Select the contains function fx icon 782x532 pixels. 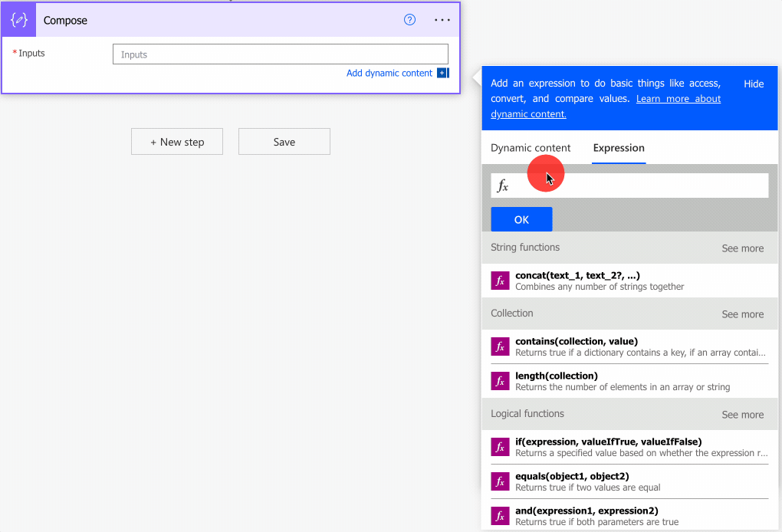pos(500,346)
